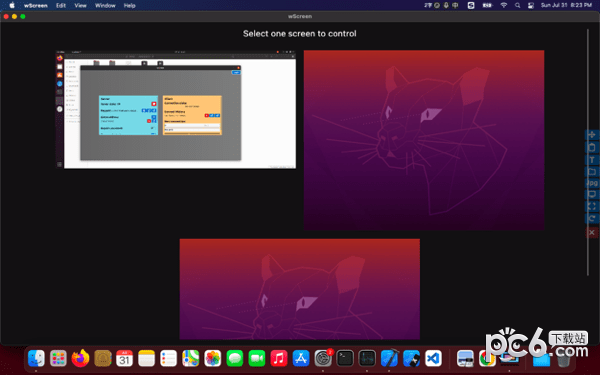Open System Preferences from the Dock
The image size is (600, 375).
click(x=323, y=359)
